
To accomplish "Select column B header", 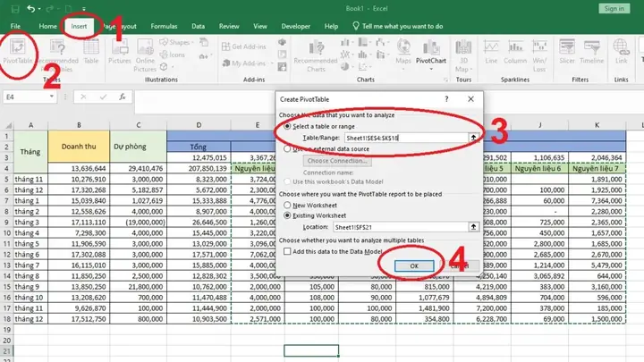I will pyautogui.click(x=79, y=125).
